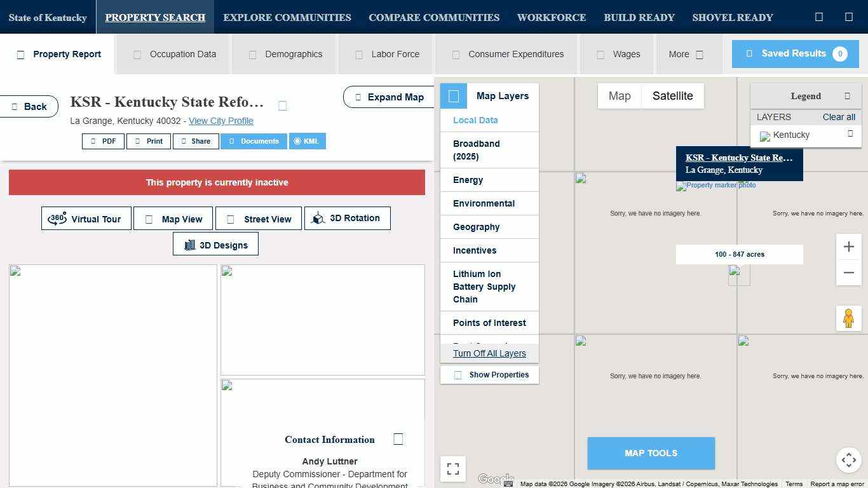Open the View City Profile link
The image size is (868, 488).
point(220,121)
